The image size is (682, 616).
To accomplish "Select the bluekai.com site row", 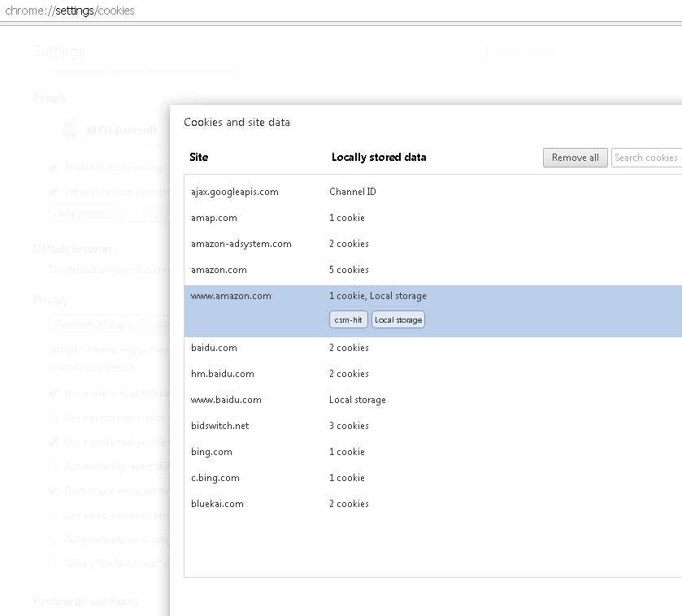I will 432,504.
